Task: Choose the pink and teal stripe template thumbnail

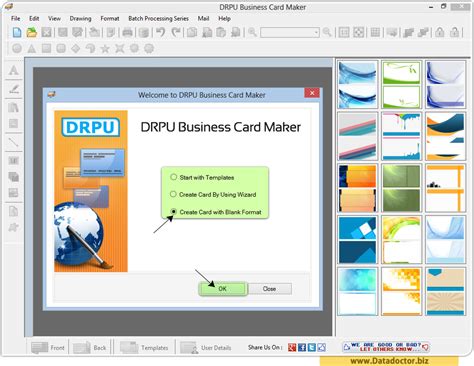Action: tap(357, 136)
